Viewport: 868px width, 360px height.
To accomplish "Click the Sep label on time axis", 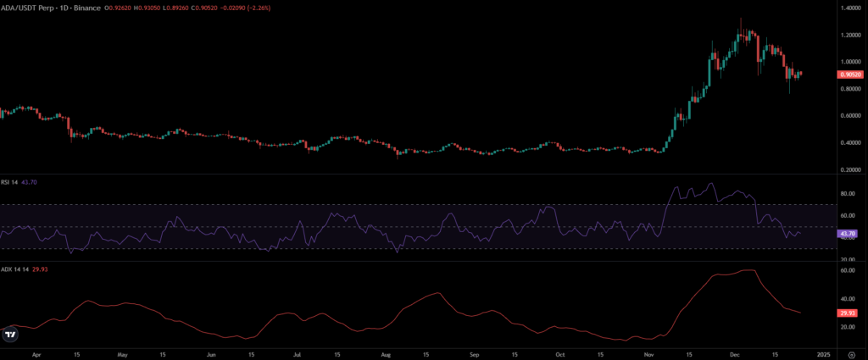I will 473,354.
